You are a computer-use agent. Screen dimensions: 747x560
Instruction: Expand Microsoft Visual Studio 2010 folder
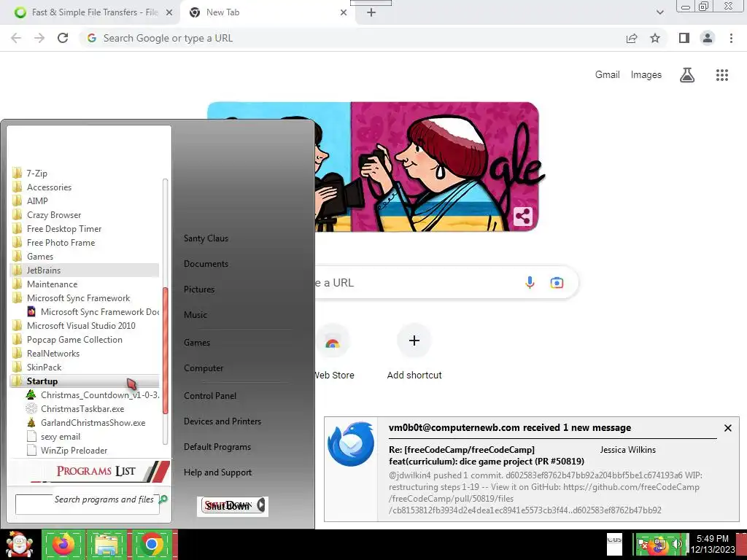point(85,325)
